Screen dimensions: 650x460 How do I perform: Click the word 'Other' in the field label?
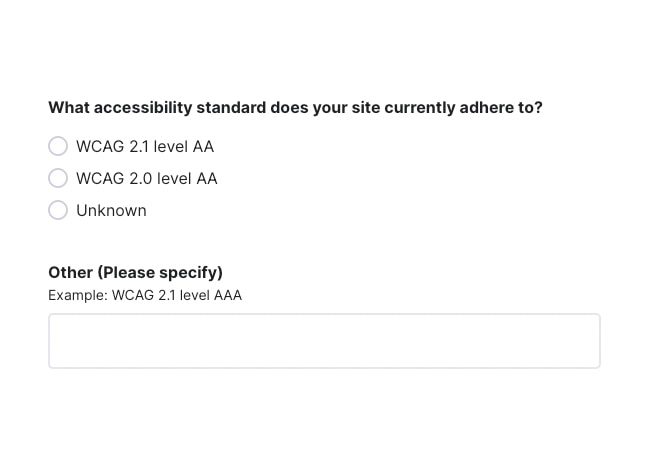pos(70,272)
